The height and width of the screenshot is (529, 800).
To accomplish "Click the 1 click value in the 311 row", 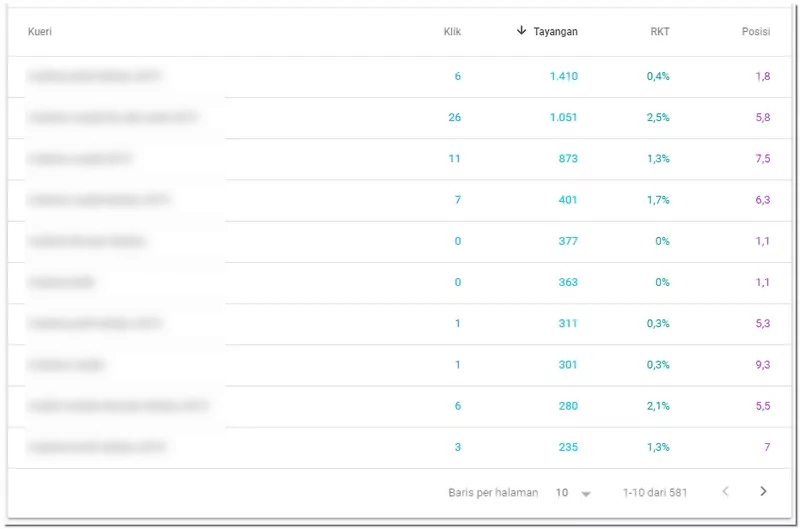I will (x=458, y=323).
